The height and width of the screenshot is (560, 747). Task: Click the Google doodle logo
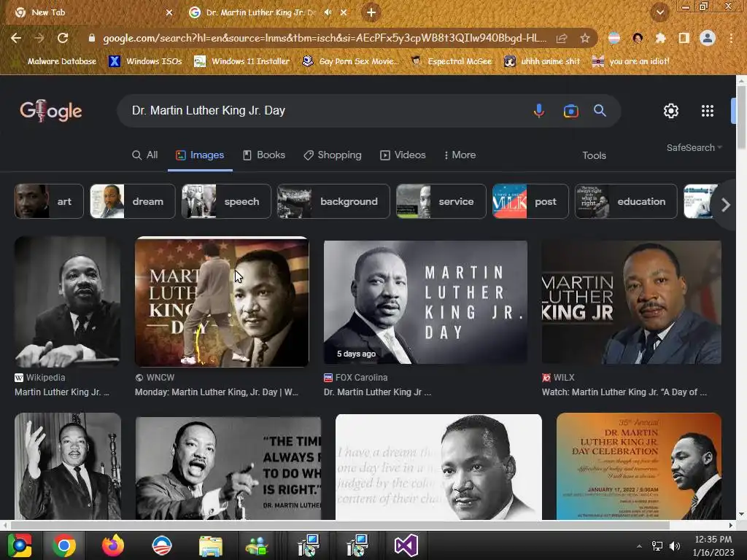[x=51, y=111]
